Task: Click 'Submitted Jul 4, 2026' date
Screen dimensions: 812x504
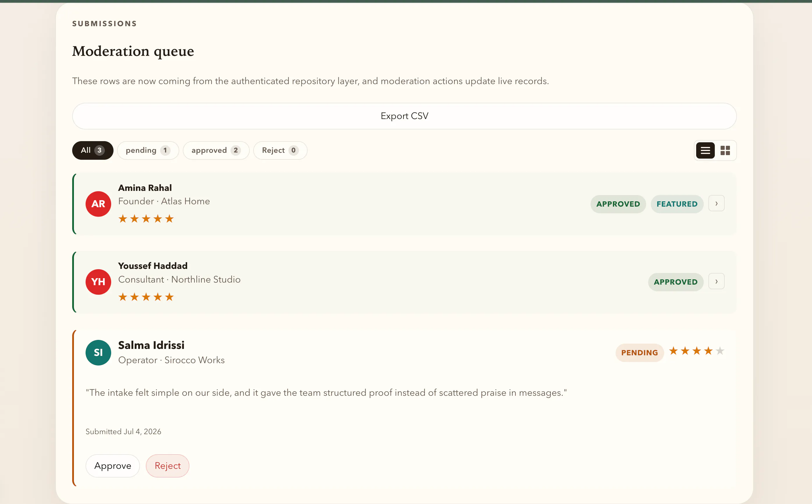Action: [123, 432]
